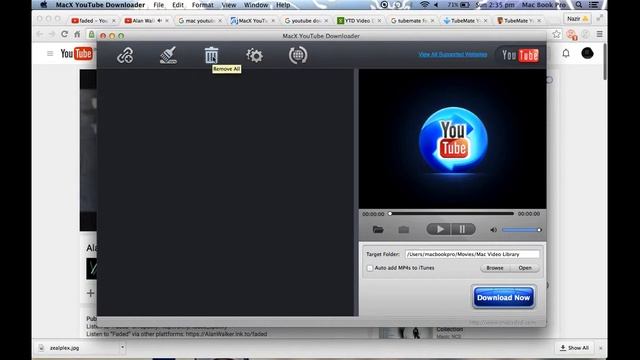Switch to the 'faded - You' Chrome tab
Image resolution: width=640 pixels, height=360 pixels.
pyautogui.click(x=93, y=20)
